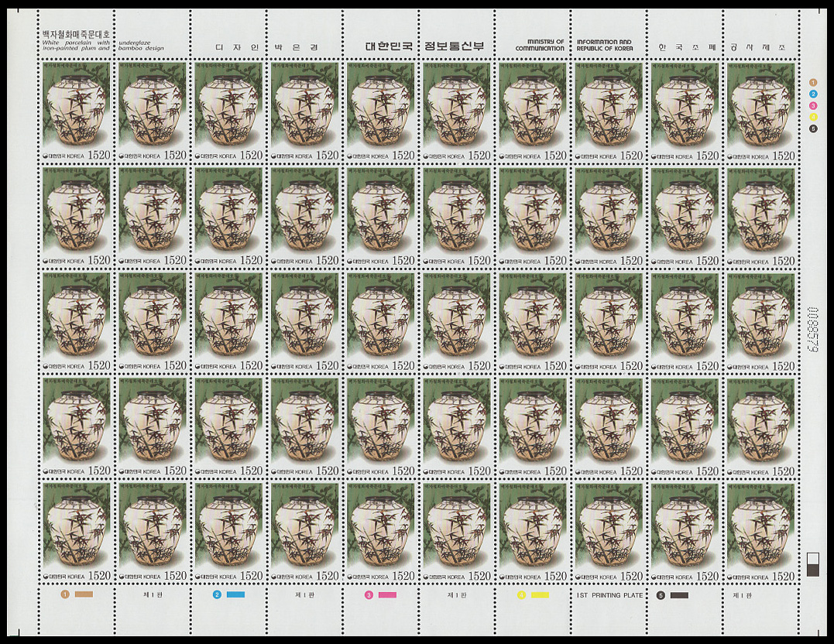Click blue numbered circle 2 in bottom margin
This screenshot has height=644, width=834.
[x=217, y=595]
